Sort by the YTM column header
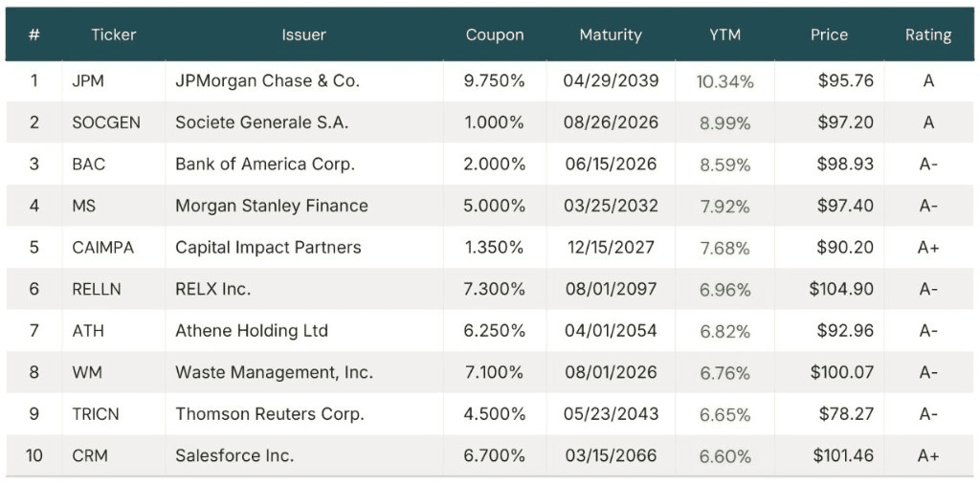This screenshot has width=980, height=484. pyautogui.click(x=724, y=34)
